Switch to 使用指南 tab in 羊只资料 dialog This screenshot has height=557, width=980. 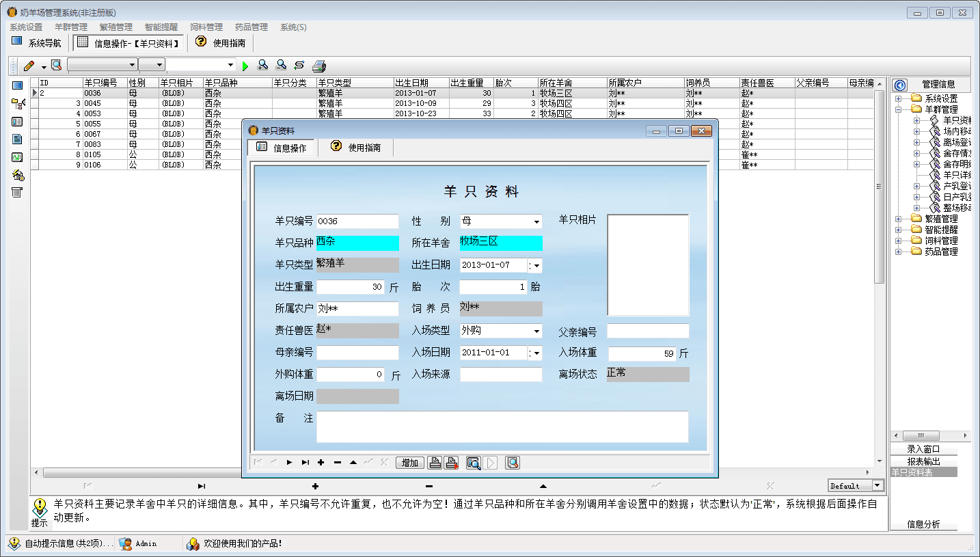point(355,147)
